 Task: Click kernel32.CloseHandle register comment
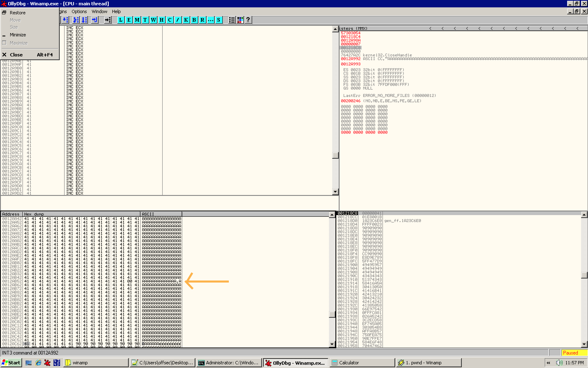(387, 55)
